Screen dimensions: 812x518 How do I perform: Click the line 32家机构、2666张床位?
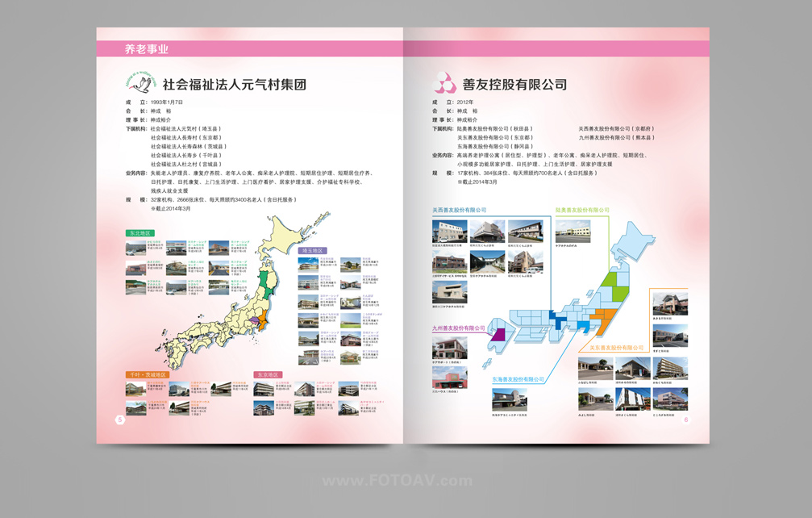[x=223, y=199]
